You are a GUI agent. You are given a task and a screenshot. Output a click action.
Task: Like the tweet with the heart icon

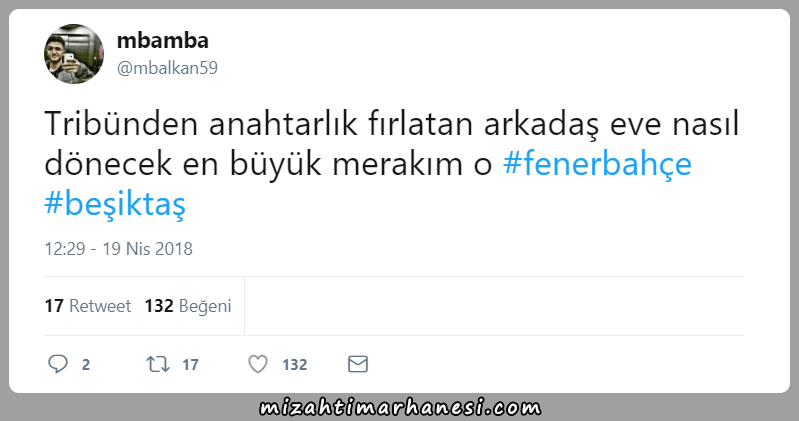pyautogui.click(x=258, y=364)
